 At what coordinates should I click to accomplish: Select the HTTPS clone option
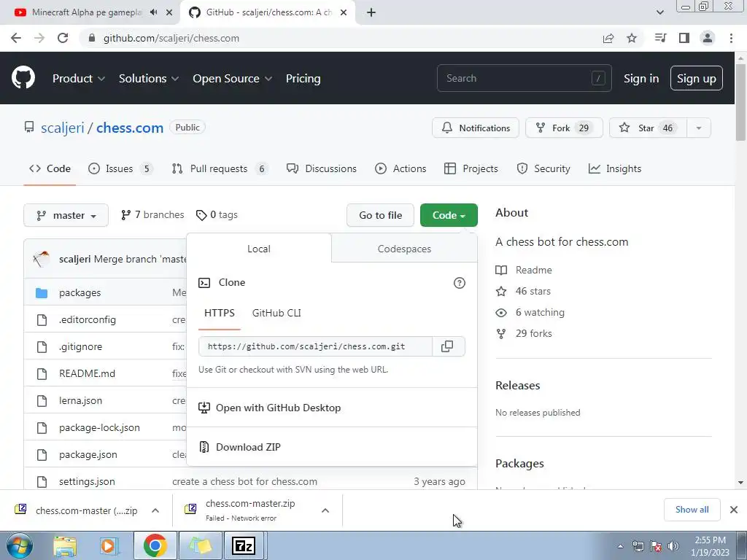pyautogui.click(x=219, y=313)
